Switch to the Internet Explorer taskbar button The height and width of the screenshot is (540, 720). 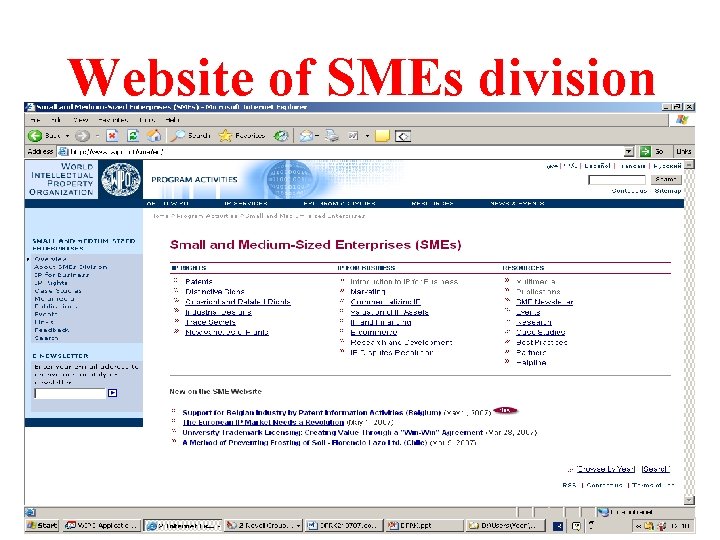click(183, 525)
